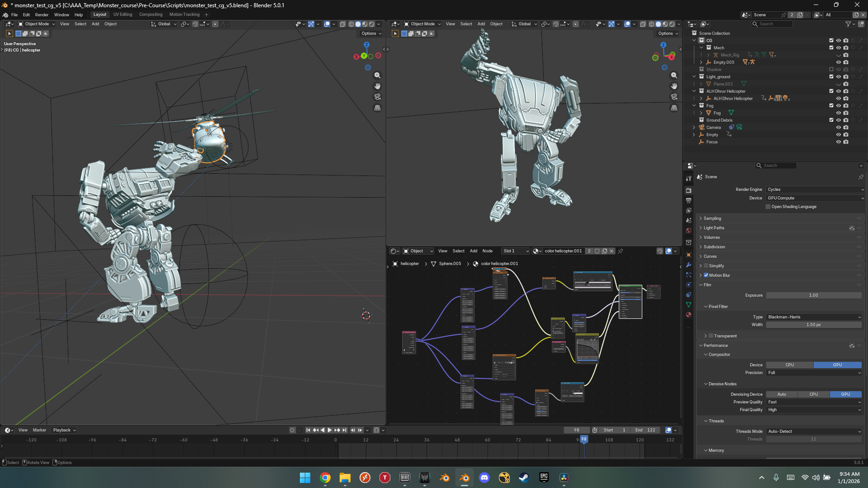
Task: Open the Render menu
Action: click(42, 14)
